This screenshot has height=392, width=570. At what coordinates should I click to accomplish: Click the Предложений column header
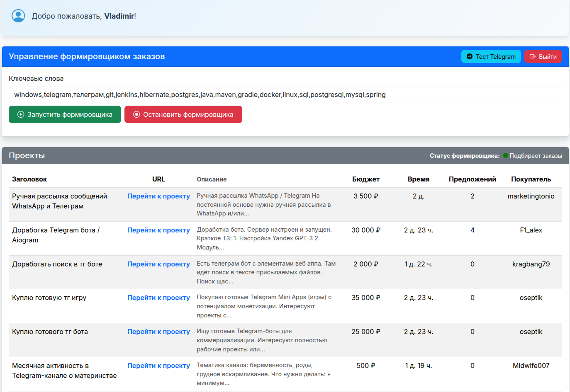[472, 179]
